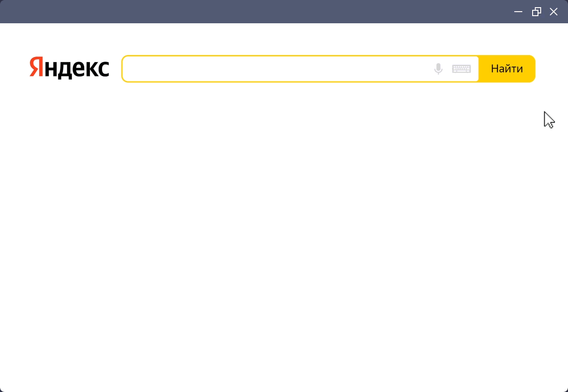Click the microphone voice search icon
This screenshot has height=392, width=568.
(x=438, y=69)
